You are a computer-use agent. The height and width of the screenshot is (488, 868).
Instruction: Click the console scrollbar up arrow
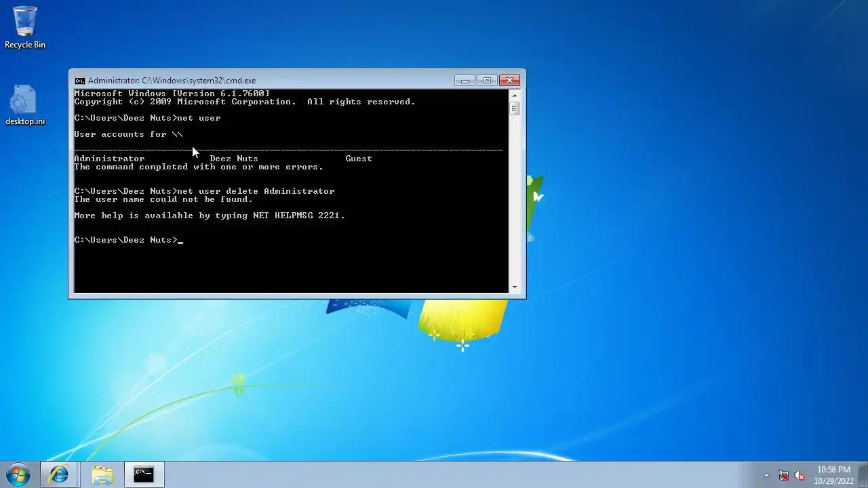[514, 95]
